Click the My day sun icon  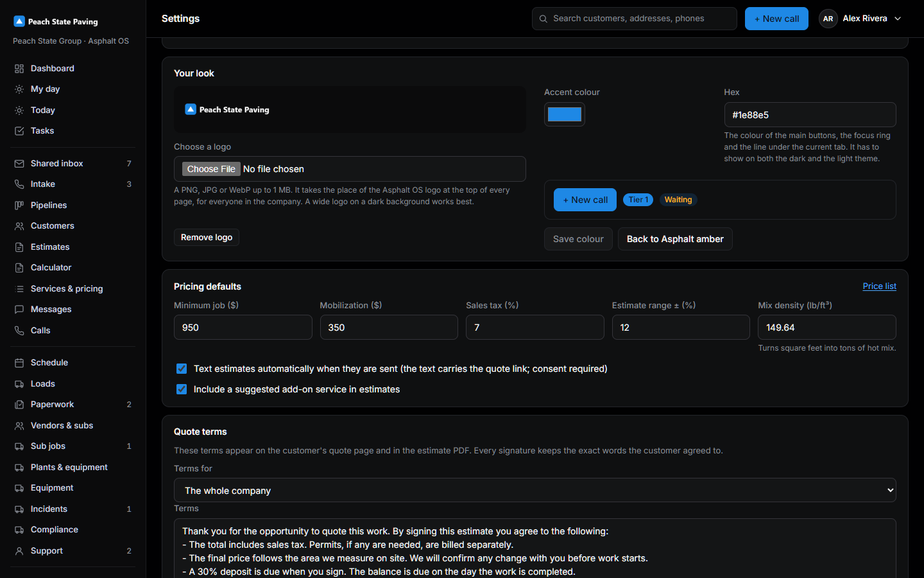pos(19,89)
